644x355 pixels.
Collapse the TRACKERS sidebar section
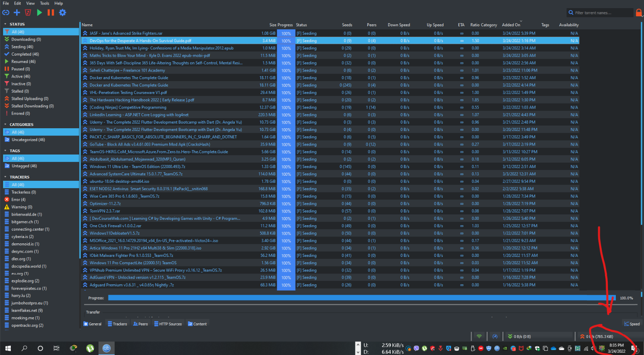click(5, 177)
